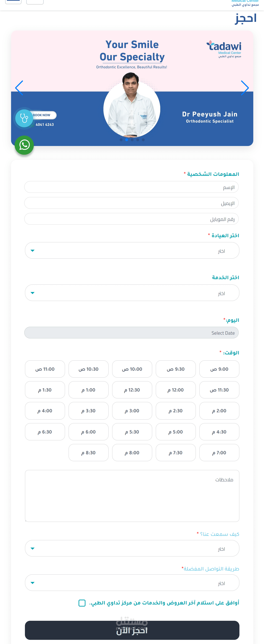Click the Select Date field
The width and height of the screenshot is (264, 644).
click(x=131, y=333)
